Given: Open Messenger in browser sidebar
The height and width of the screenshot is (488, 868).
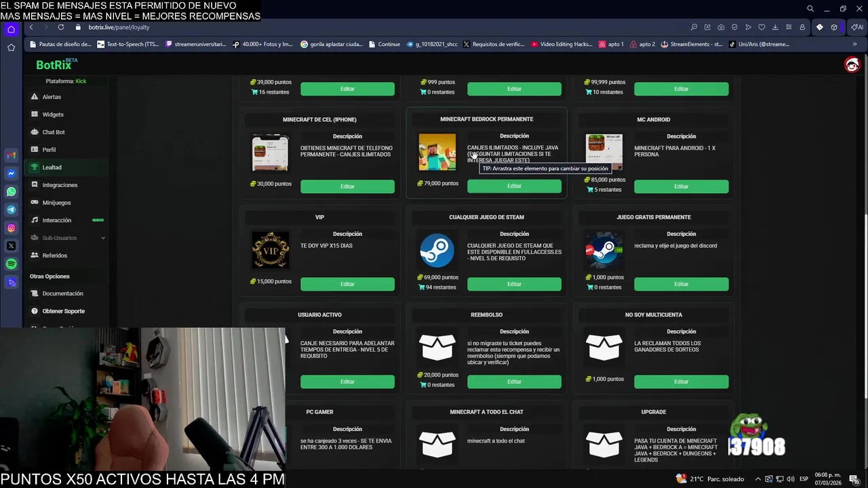Looking at the screenshot, I should point(11,174).
